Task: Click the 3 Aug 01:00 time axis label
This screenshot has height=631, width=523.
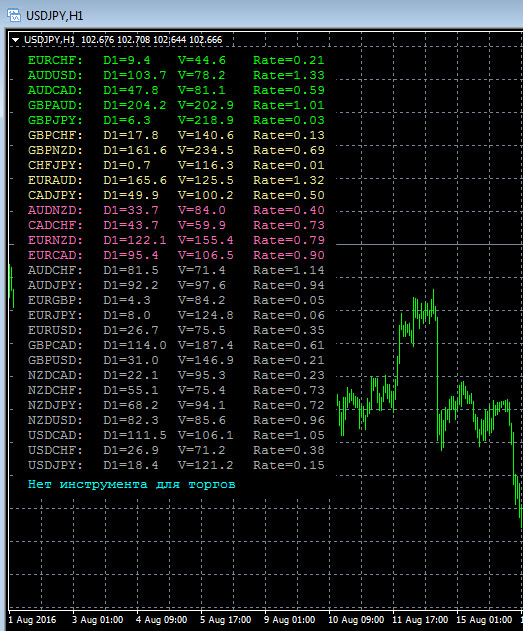Action: pyautogui.click(x=98, y=620)
